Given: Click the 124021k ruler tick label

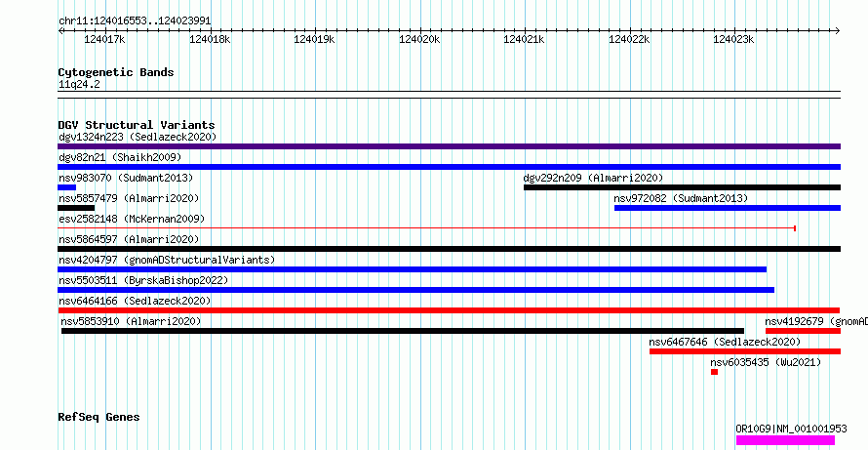Looking at the screenshot, I should pyautogui.click(x=525, y=40).
